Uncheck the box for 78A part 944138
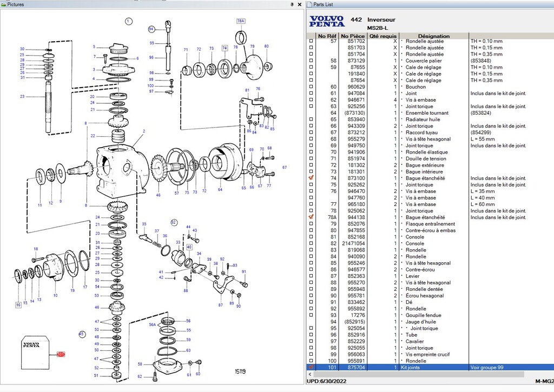The width and height of the screenshot is (554, 392). click(311, 217)
